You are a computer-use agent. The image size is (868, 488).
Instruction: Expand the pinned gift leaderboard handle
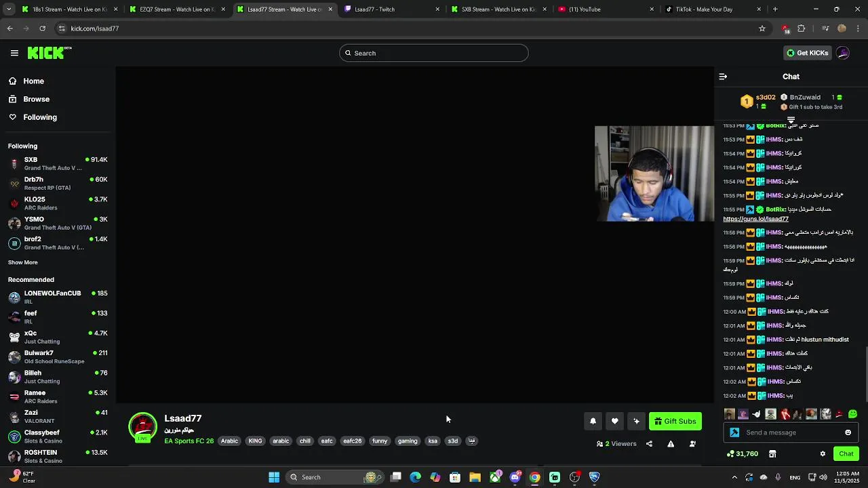coord(791,120)
